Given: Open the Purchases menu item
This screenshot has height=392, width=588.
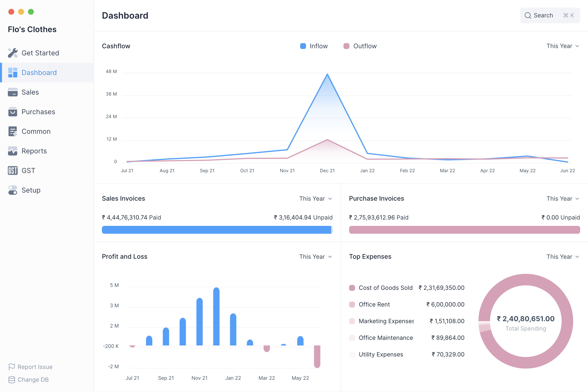Looking at the screenshot, I should click(x=38, y=112).
